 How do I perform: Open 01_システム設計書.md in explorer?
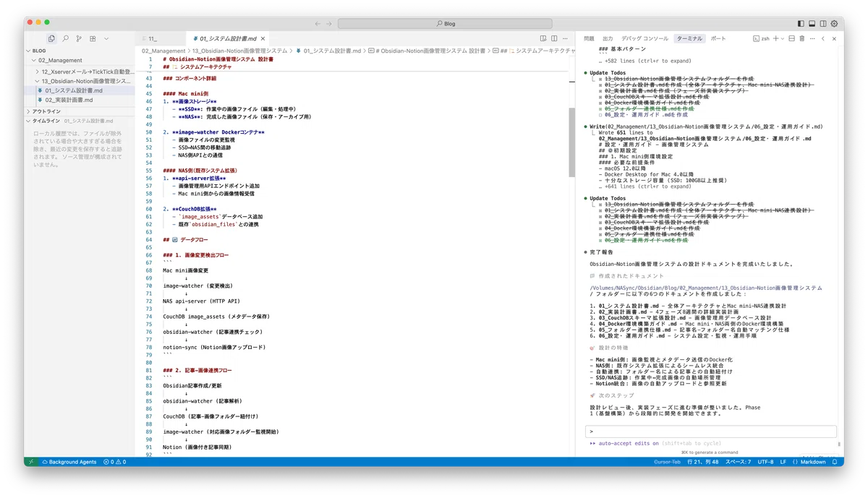[x=80, y=90]
